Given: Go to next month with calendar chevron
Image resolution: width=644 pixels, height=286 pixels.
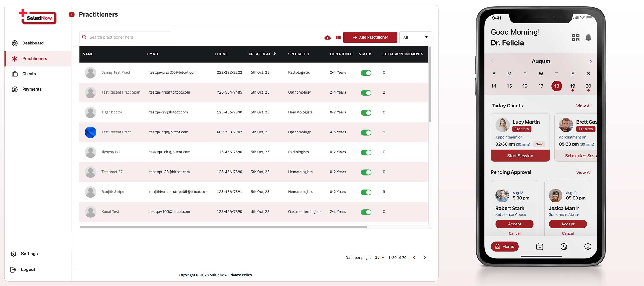Looking at the screenshot, I should [x=590, y=61].
